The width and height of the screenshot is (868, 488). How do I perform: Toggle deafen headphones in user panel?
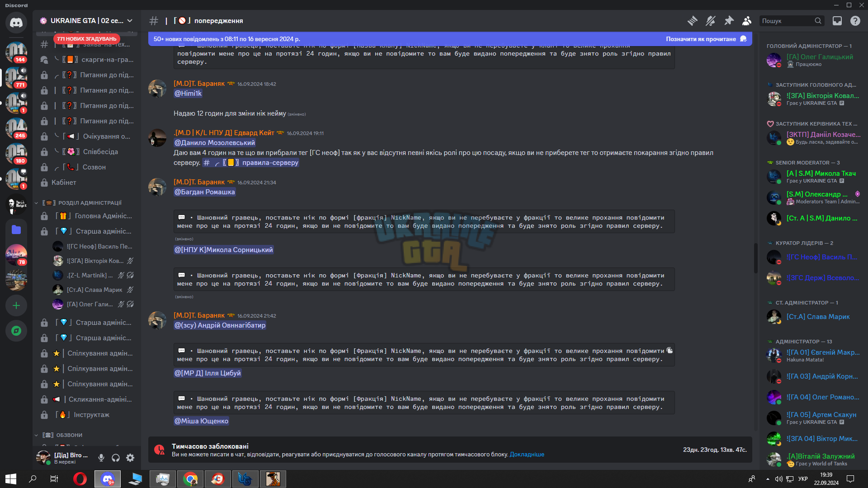pyautogui.click(x=116, y=458)
